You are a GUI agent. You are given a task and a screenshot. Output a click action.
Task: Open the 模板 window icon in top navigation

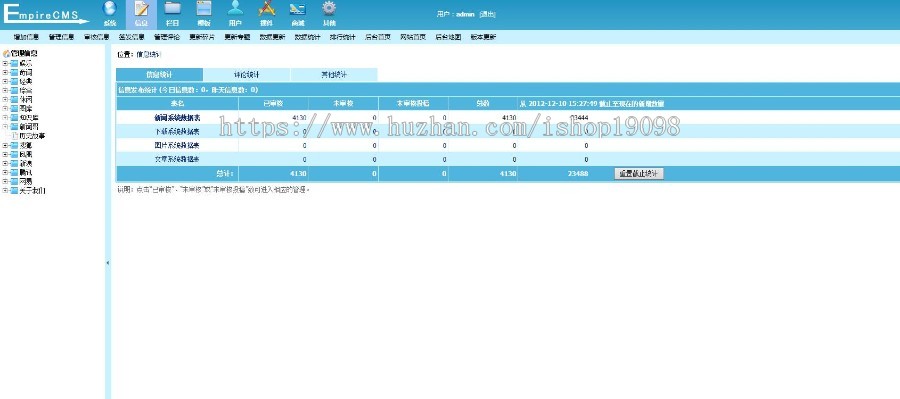pos(204,8)
